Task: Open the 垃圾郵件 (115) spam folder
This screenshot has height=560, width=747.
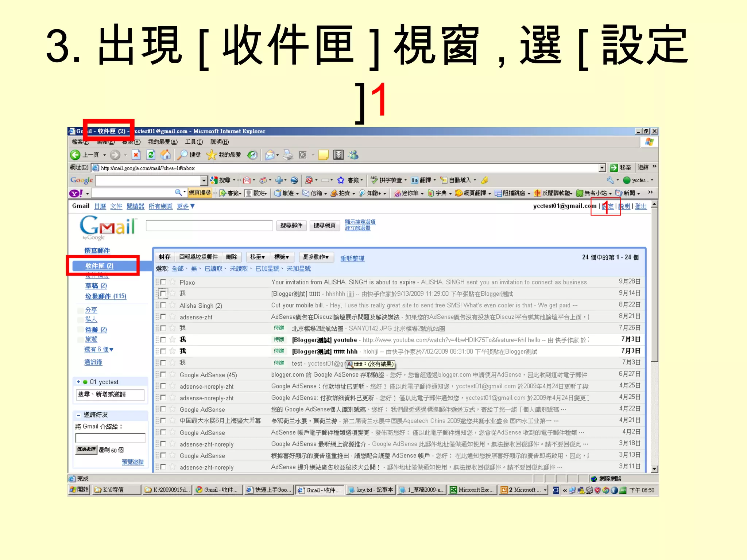Action: (x=106, y=296)
